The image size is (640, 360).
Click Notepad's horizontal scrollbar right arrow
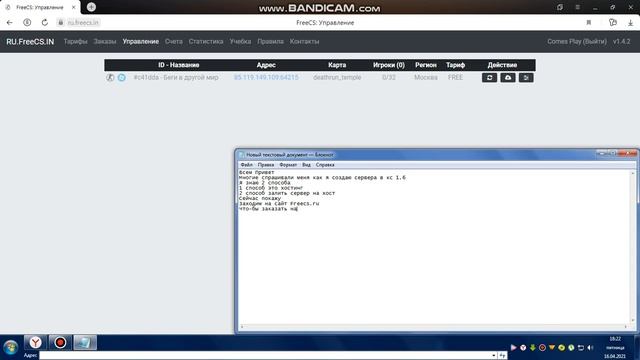tap(625, 327)
